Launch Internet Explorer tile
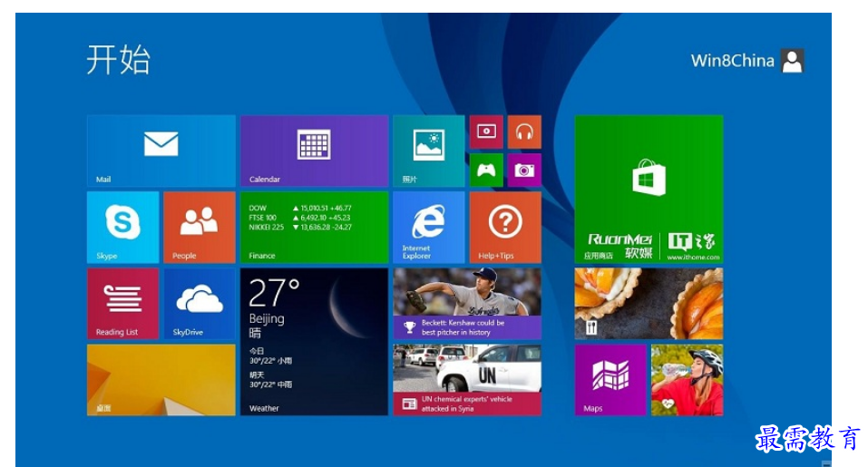Image resolution: width=868 pixels, height=467 pixels. (429, 227)
